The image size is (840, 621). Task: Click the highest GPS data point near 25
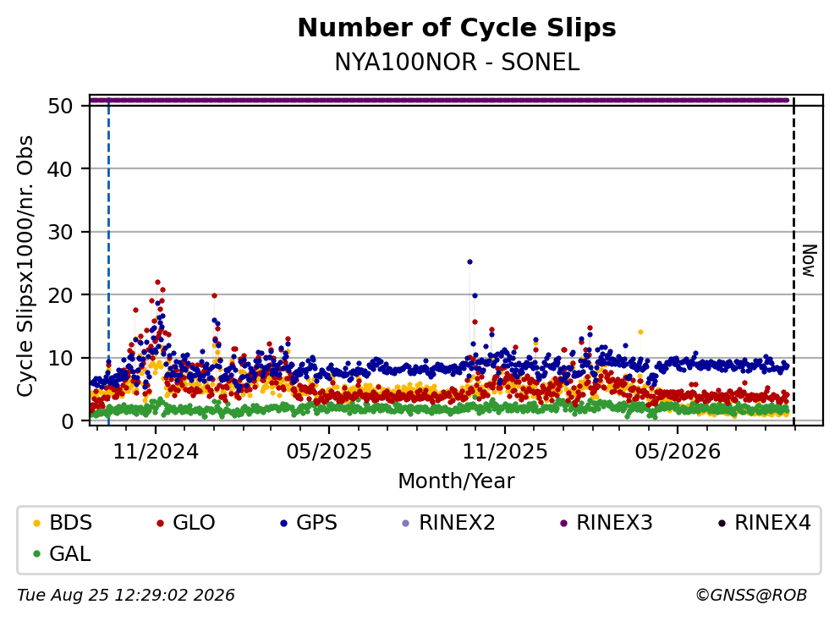[x=469, y=262]
